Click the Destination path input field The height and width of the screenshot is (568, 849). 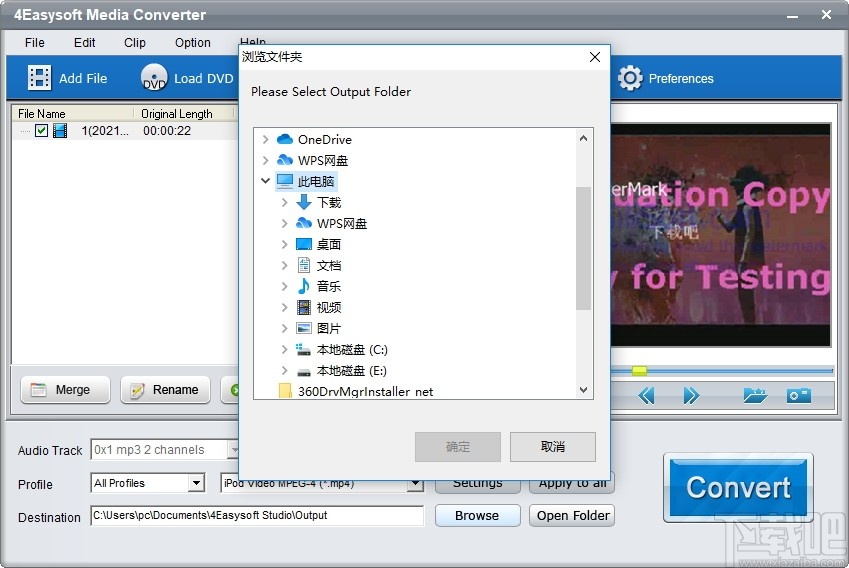pos(257,515)
